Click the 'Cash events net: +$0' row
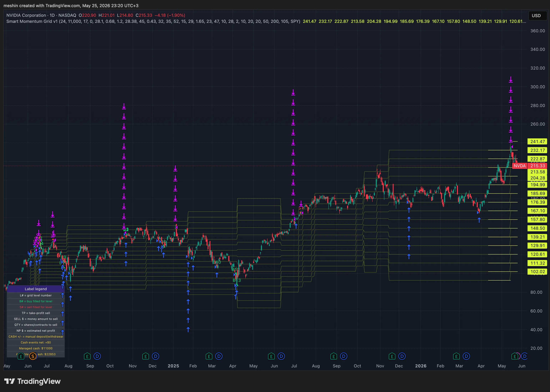 point(36,343)
